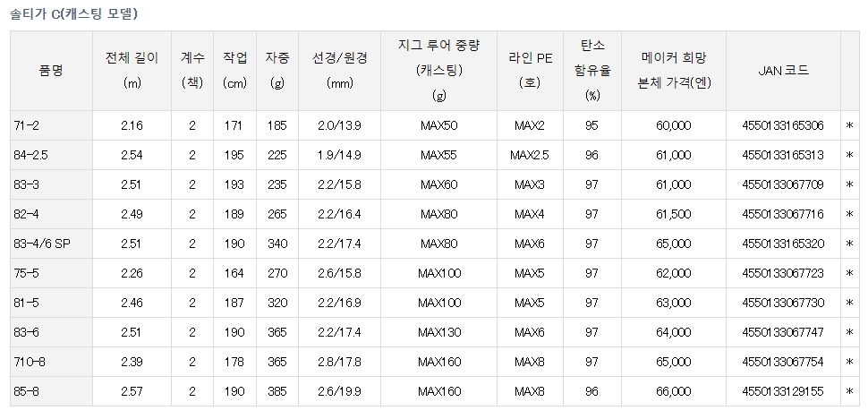Click the asterisk in the 83-4/6 SP row
Image resolution: width=868 pixels, height=419 pixels.
click(x=849, y=244)
